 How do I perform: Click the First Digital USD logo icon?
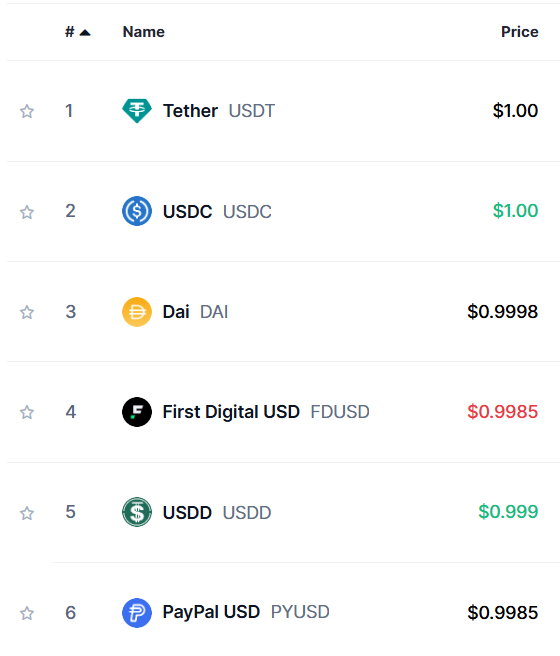[x=137, y=412]
